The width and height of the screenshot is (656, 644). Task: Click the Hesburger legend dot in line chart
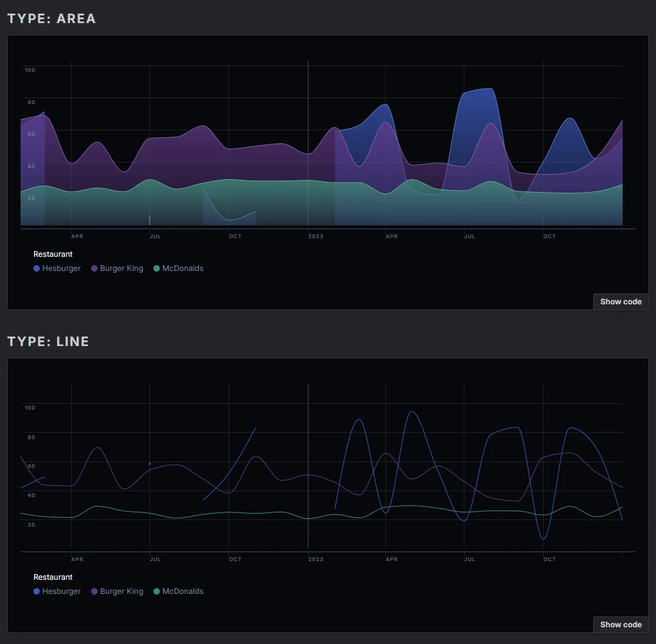[37, 591]
